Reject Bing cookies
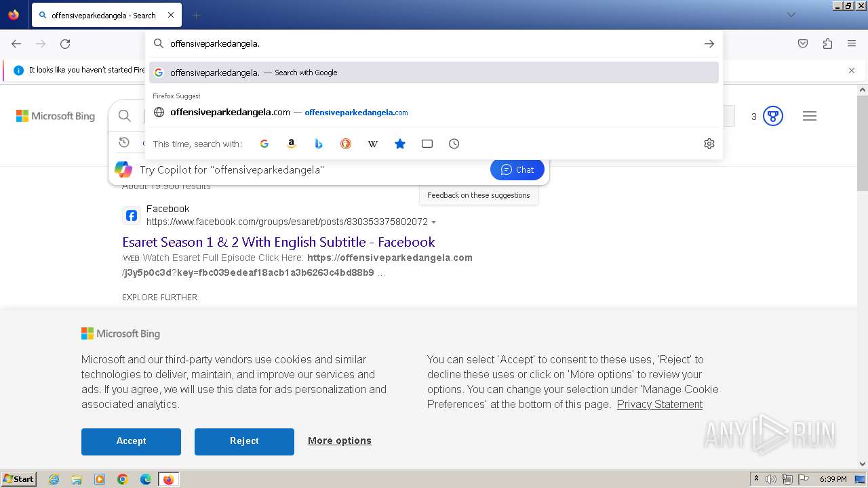Viewport: 868px width, 488px height. (x=244, y=441)
